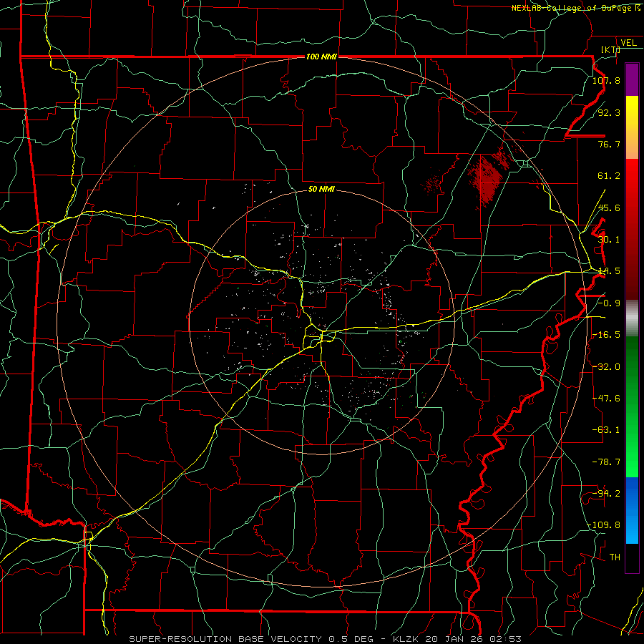Click the -32.0 velocity scale value
644x644 pixels.
[x=606, y=367]
